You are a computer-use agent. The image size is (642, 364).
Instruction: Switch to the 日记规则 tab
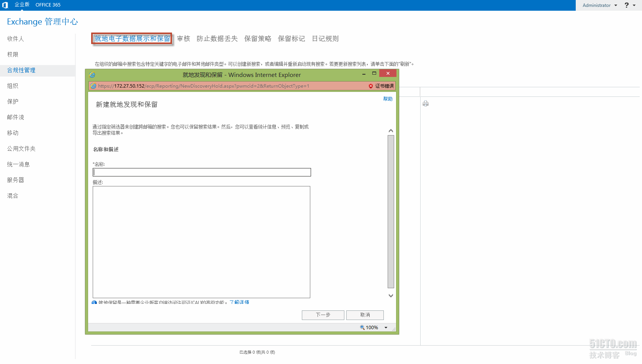coord(325,39)
